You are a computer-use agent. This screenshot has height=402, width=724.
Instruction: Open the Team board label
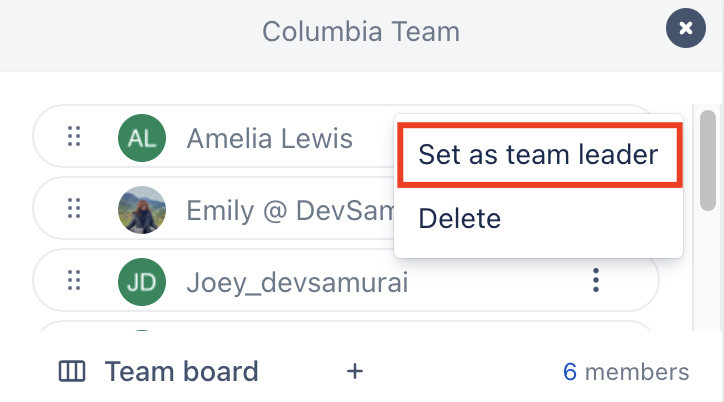[181, 372]
